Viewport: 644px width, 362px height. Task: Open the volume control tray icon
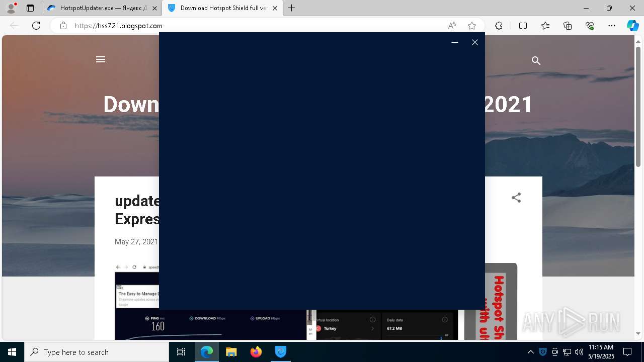click(x=579, y=352)
